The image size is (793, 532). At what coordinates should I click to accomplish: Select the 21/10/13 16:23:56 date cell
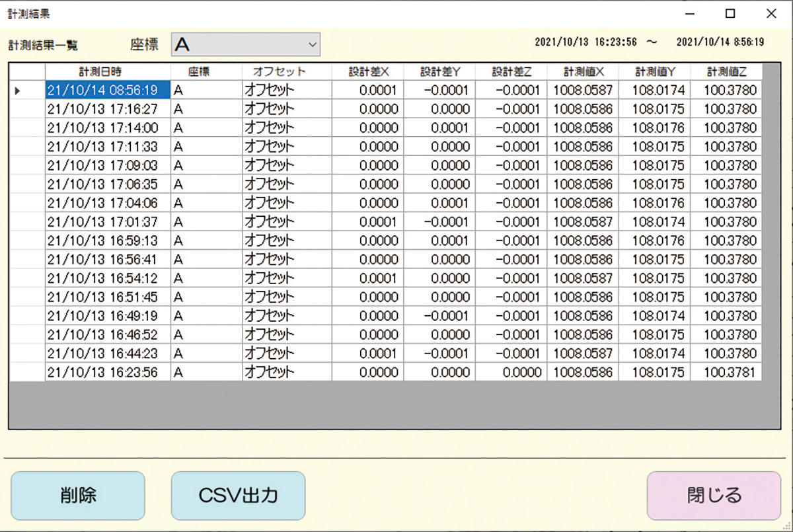click(108, 372)
